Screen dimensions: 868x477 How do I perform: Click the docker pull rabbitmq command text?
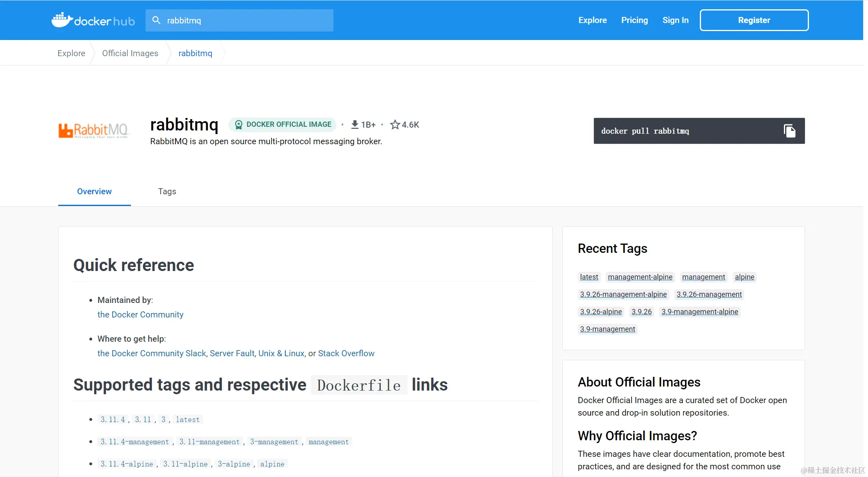pyautogui.click(x=645, y=131)
